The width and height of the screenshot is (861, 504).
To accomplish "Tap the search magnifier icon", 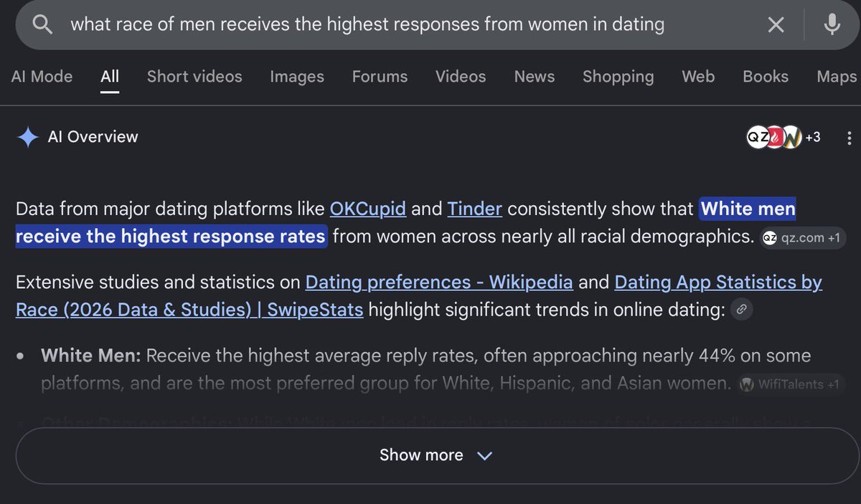I will 43,25.
